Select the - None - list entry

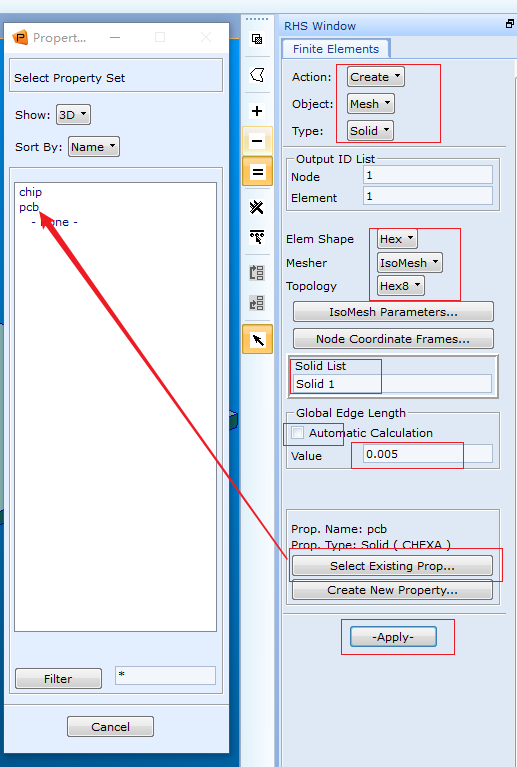click(x=54, y=222)
